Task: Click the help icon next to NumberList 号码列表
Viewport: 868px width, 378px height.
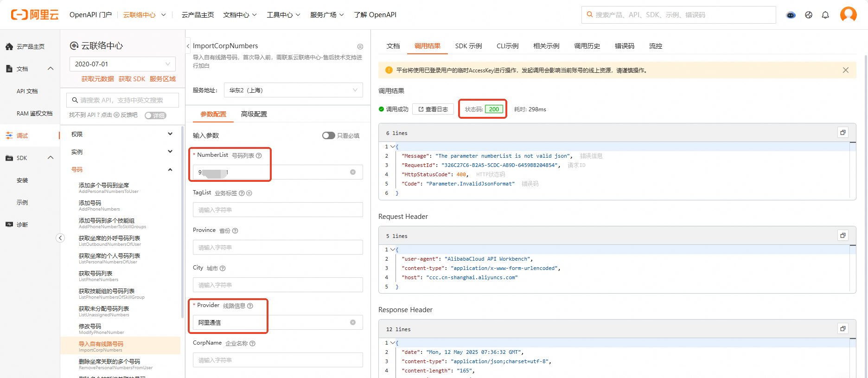Action: [x=259, y=155]
